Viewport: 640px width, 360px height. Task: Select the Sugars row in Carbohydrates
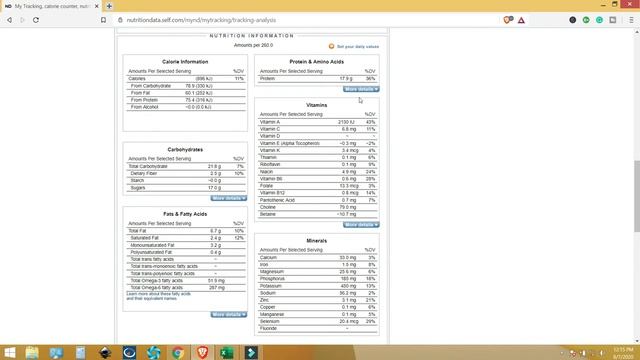(x=186, y=188)
